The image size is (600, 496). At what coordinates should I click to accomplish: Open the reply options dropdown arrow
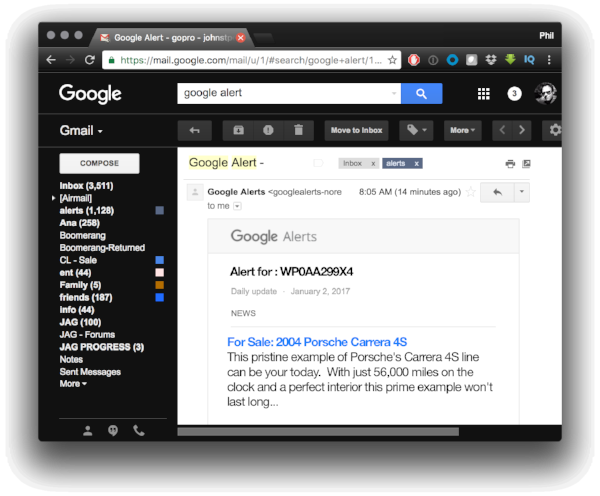tap(522, 192)
